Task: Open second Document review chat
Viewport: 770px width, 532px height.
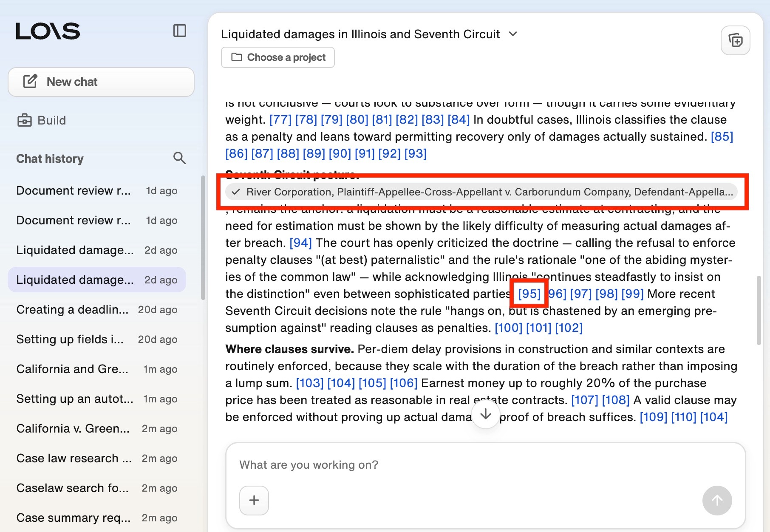Action: [97, 221]
